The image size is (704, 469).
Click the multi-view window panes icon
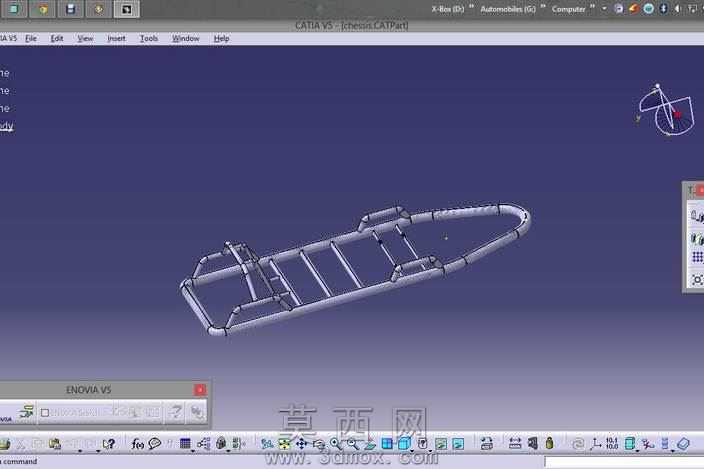387,444
